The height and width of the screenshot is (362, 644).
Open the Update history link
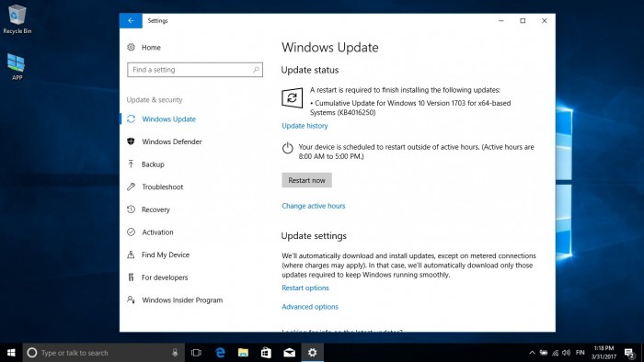point(305,126)
